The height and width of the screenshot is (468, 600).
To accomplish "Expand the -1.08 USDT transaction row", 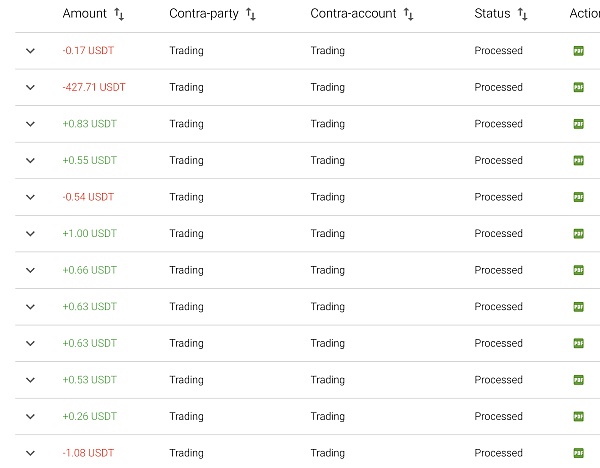I will 30,453.
